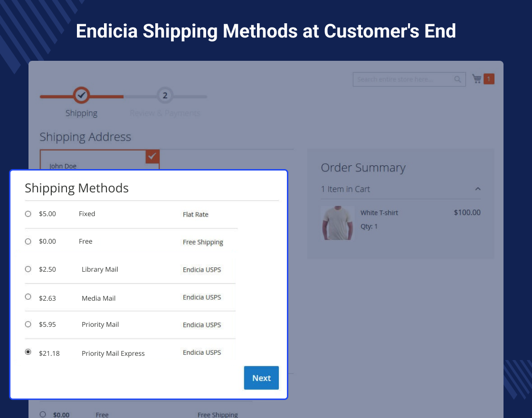Open the shopping cart icon
Screen dimensions: 532x418
pos(477,79)
